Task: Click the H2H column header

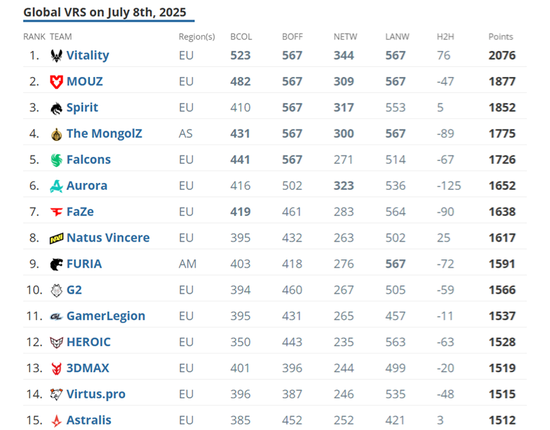Action: [445, 37]
